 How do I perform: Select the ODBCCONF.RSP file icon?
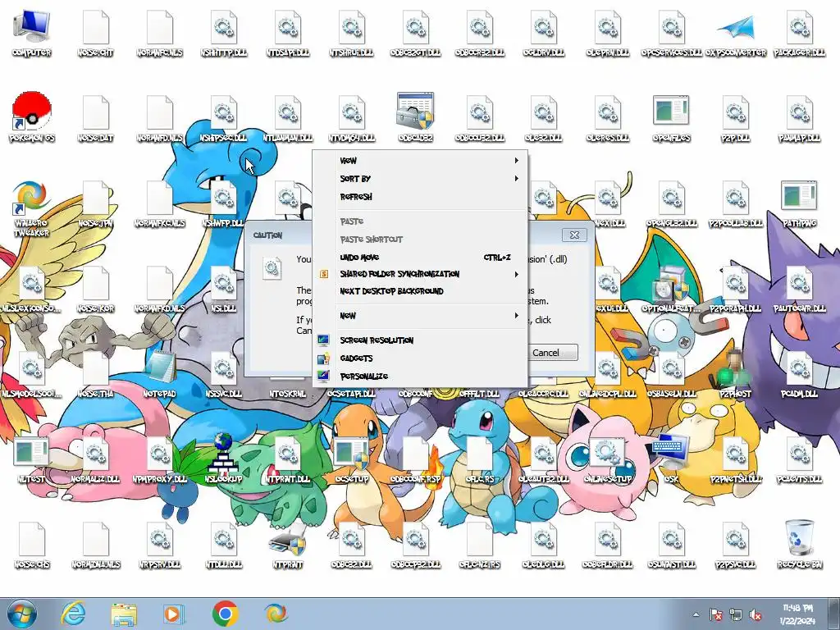416,459
